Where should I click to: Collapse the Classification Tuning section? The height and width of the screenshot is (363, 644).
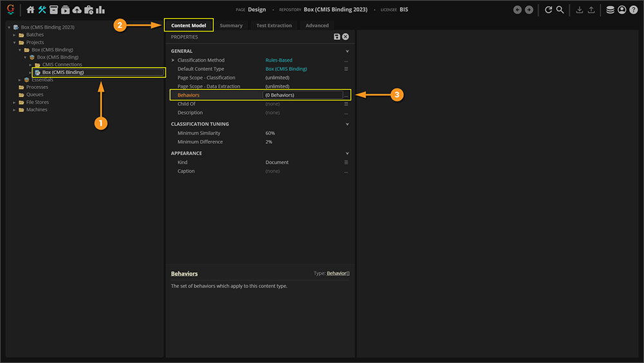pos(347,124)
